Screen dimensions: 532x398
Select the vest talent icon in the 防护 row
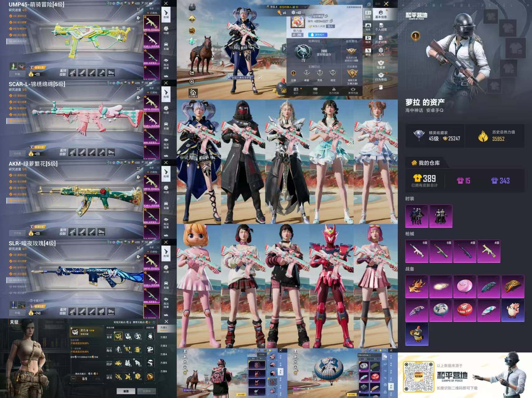(x=128, y=363)
